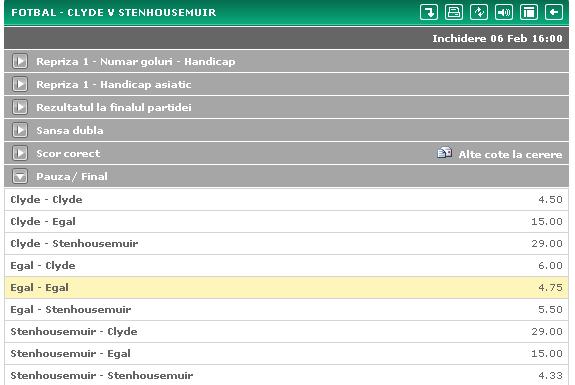The height and width of the screenshot is (385, 575).
Task: Expand Repriza 1 - Numar goluri - Handicap
Action: pyautogui.click(x=20, y=61)
